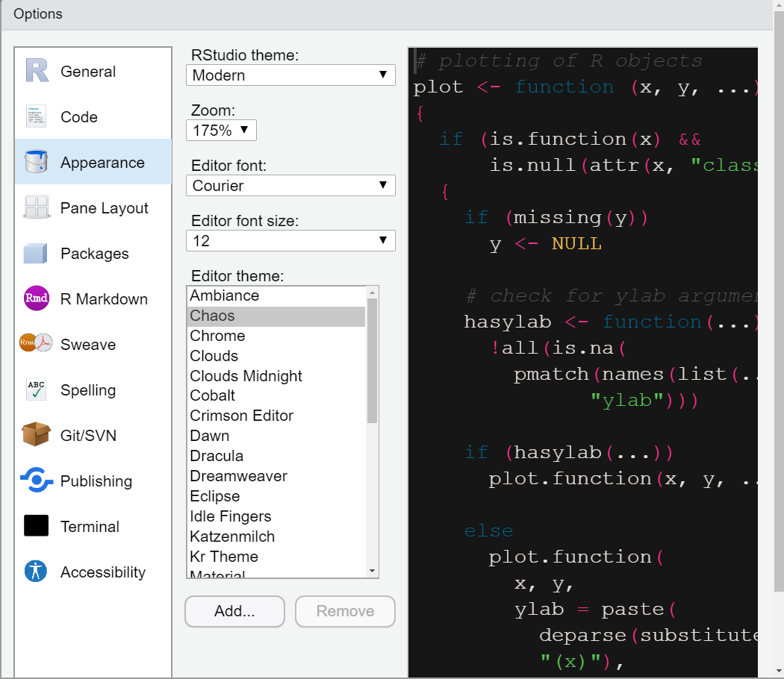Open the Editor font size dropdown

coord(290,241)
